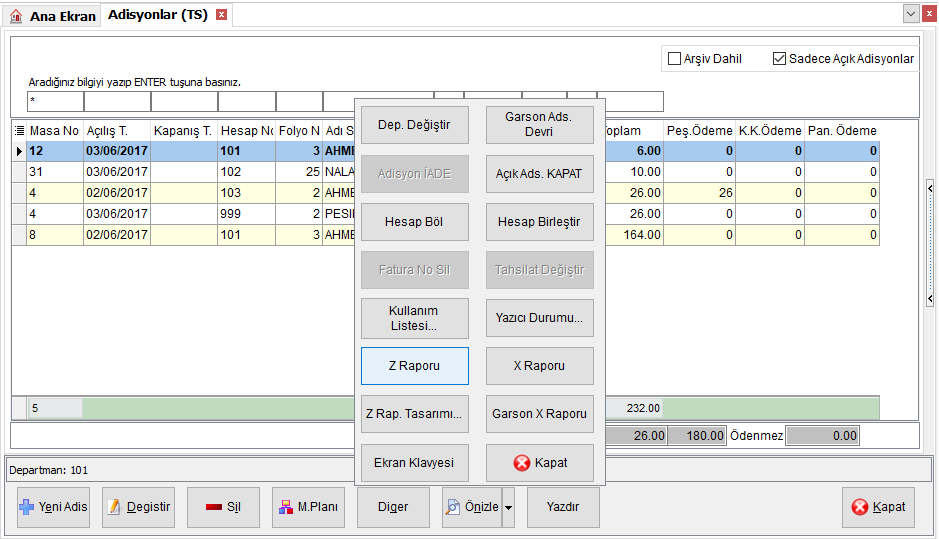Select the row with Masa No 31
Image resolution: width=939 pixels, height=539 pixels.
446,172
